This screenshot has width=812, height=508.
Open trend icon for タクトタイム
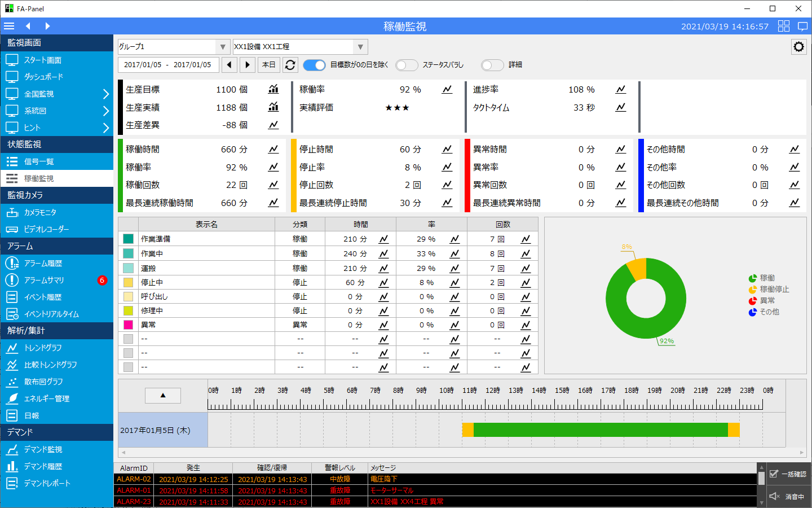point(621,107)
